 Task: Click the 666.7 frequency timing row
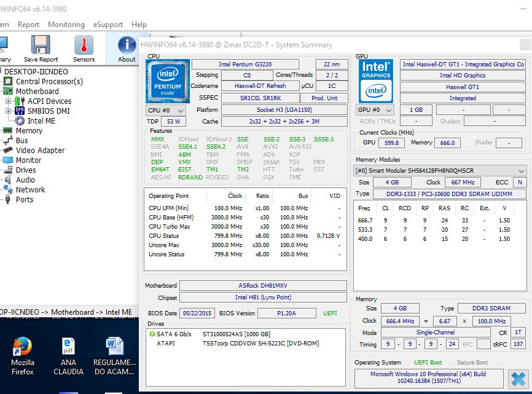point(434,221)
